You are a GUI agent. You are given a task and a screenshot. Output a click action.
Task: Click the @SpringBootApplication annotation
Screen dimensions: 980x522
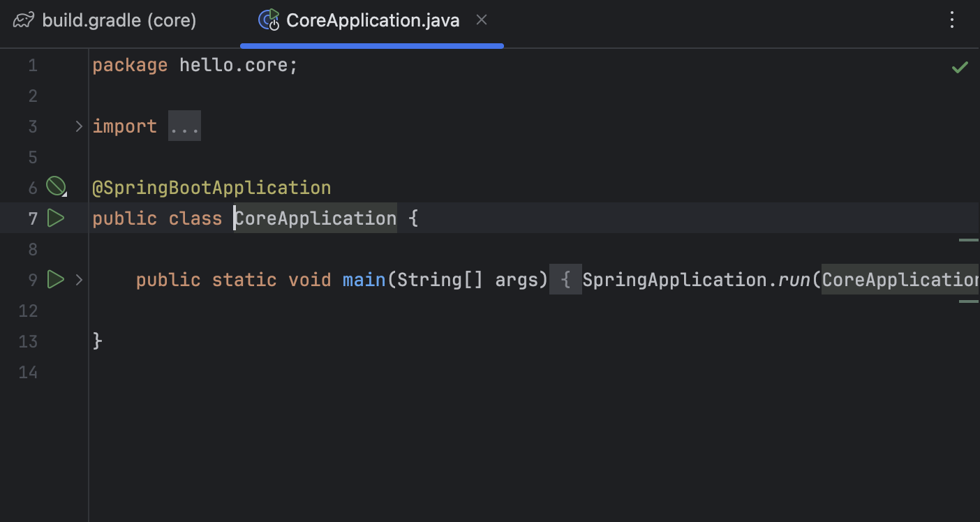(x=211, y=188)
